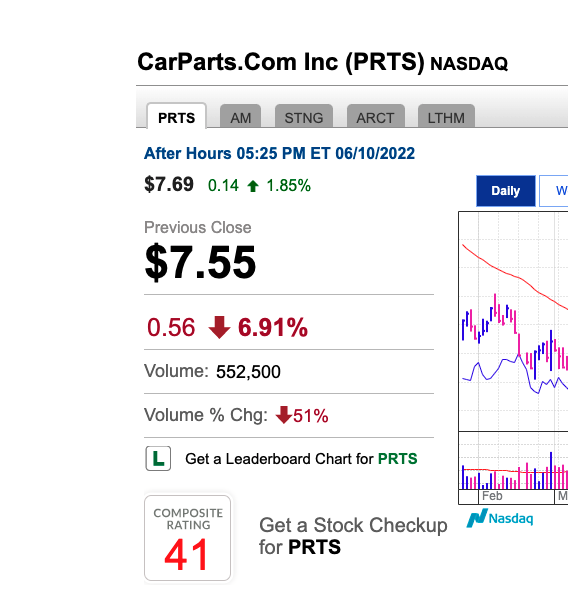
Task: Click the After Hours timestamp heading
Action: (279, 153)
